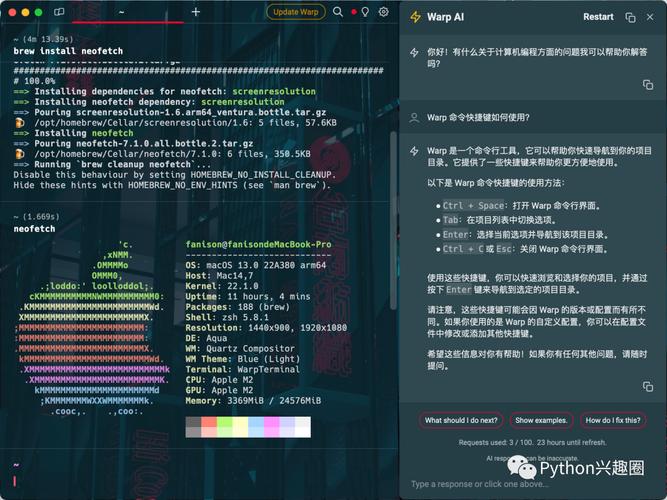This screenshot has width=667, height=500.
Task: Click the 'Warp 命令快捷键如何使用?' user question
Action: [478, 117]
